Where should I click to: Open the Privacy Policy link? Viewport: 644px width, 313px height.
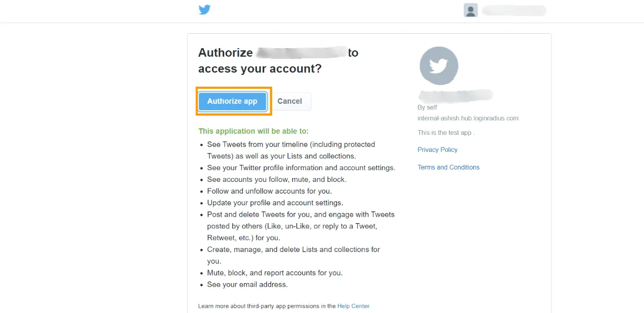click(x=437, y=149)
